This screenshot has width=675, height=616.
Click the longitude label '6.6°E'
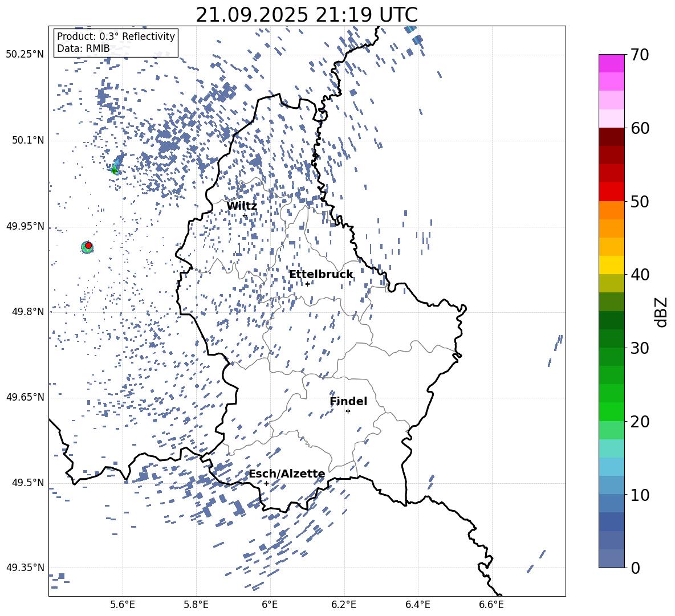(491, 605)
